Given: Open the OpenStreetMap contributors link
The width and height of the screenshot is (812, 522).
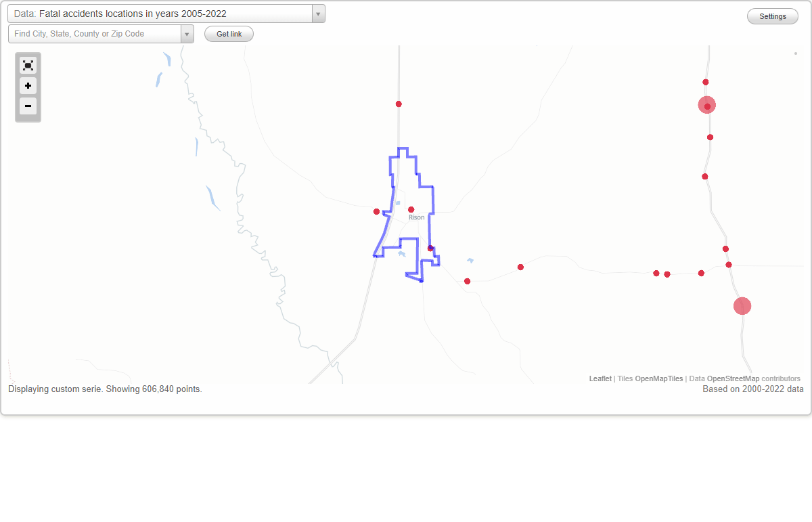Looking at the screenshot, I should pyautogui.click(x=733, y=378).
